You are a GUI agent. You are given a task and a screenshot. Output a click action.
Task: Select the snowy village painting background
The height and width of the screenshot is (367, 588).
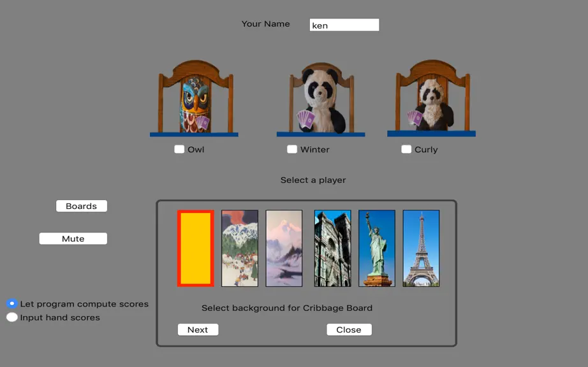tap(240, 248)
